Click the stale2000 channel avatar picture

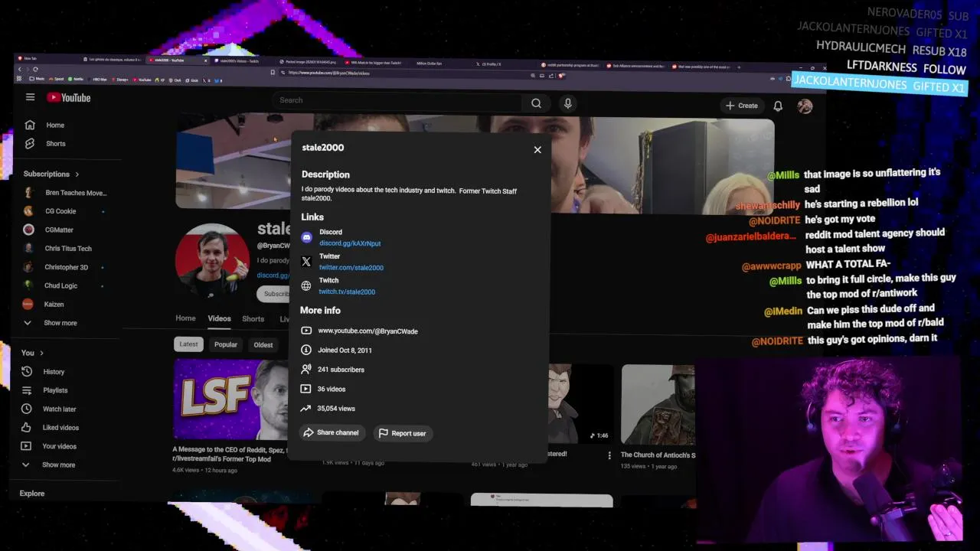point(212,262)
